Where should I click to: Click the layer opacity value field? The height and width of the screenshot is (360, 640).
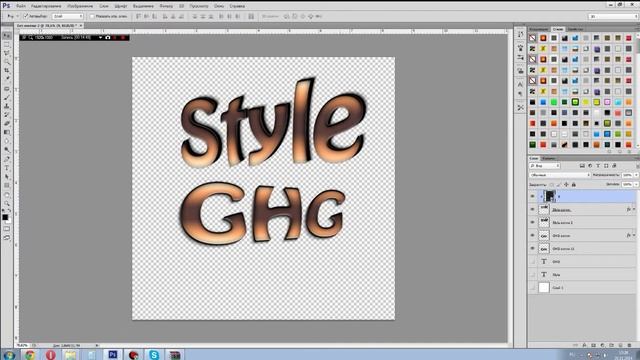coord(627,175)
